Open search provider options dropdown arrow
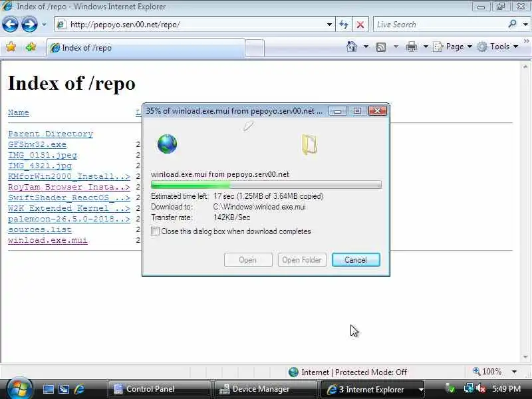The image size is (532, 399). point(525,25)
